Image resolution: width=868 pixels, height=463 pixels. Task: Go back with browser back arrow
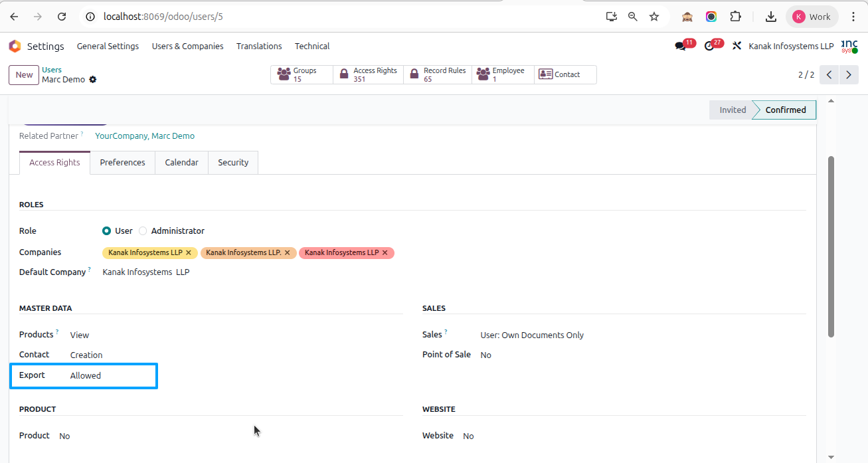pyautogui.click(x=14, y=17)
